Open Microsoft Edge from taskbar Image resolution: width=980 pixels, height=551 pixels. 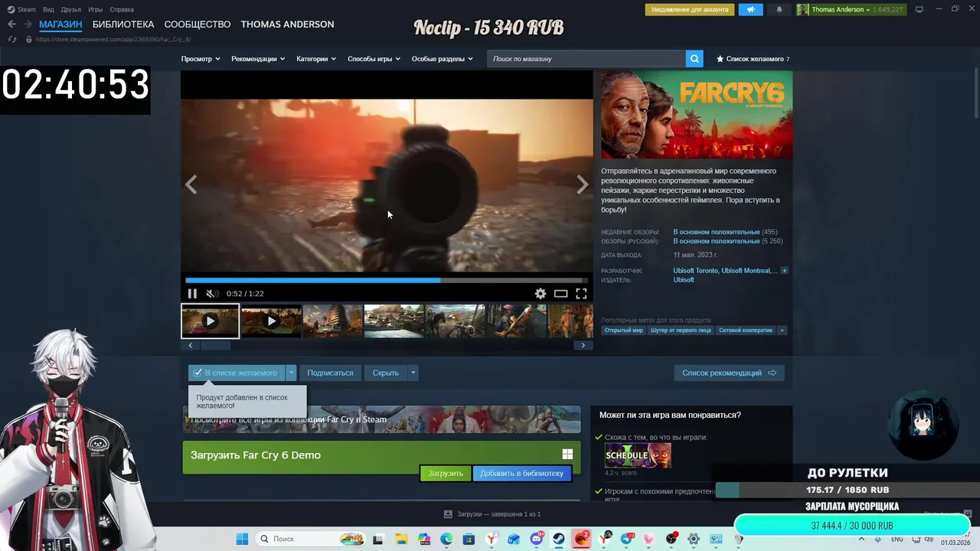tap(446, 539)
